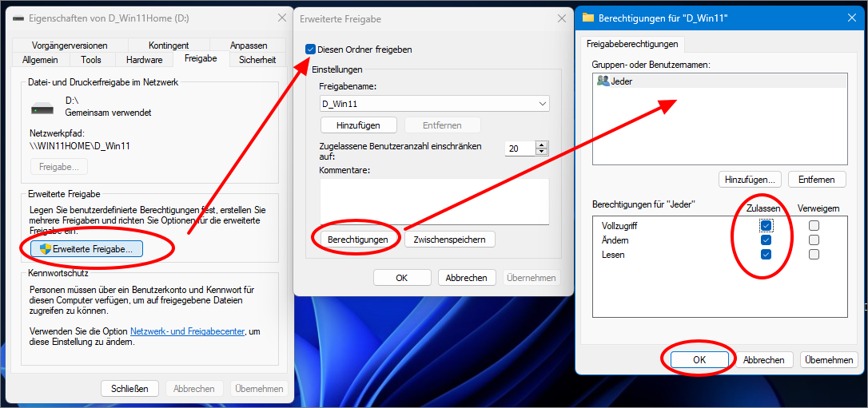Decrease the allowed user count stepper
Image resolution: width=868 pixels, height=408 pixels.
pos(541,152)
